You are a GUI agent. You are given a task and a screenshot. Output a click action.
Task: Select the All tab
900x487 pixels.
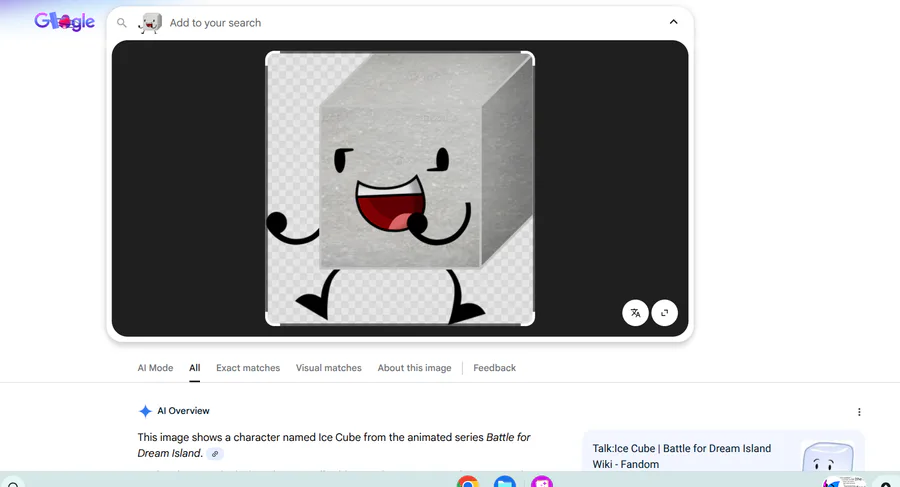click(195, 368)
